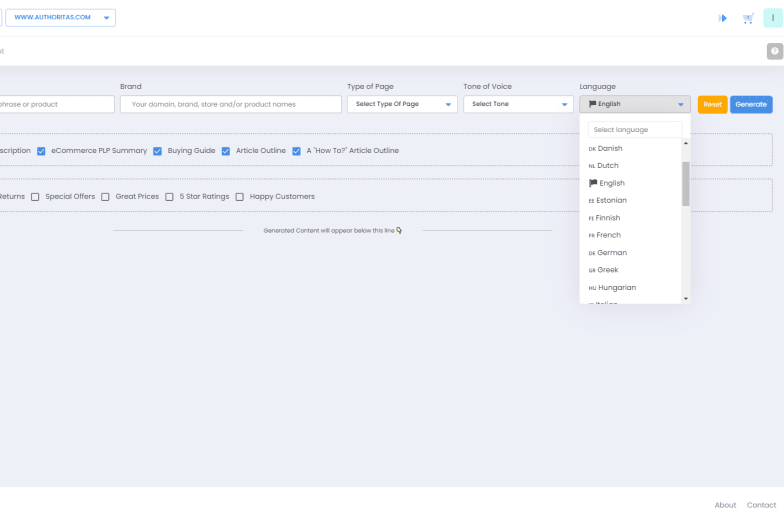
Task: Open the Contact footer link
Action: [x=761, y=505]
